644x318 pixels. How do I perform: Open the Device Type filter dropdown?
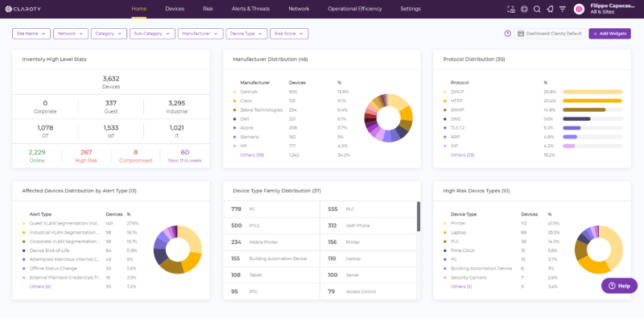pos(246,34)
